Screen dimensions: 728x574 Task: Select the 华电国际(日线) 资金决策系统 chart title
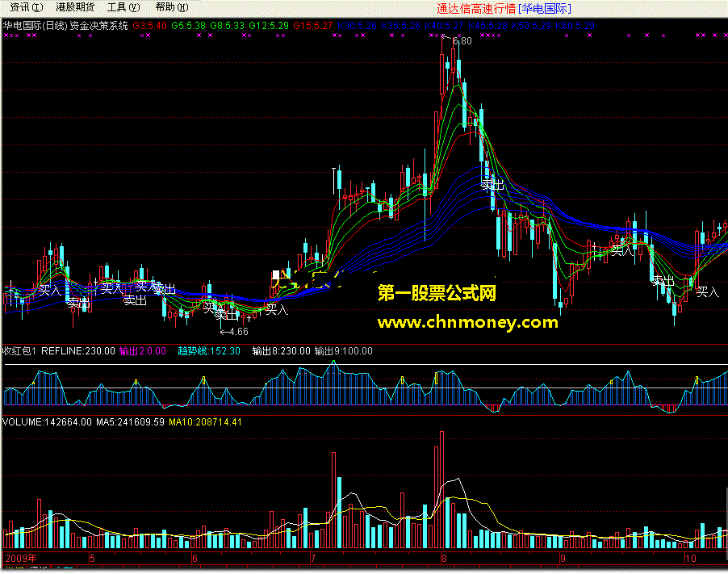(65, 26)
